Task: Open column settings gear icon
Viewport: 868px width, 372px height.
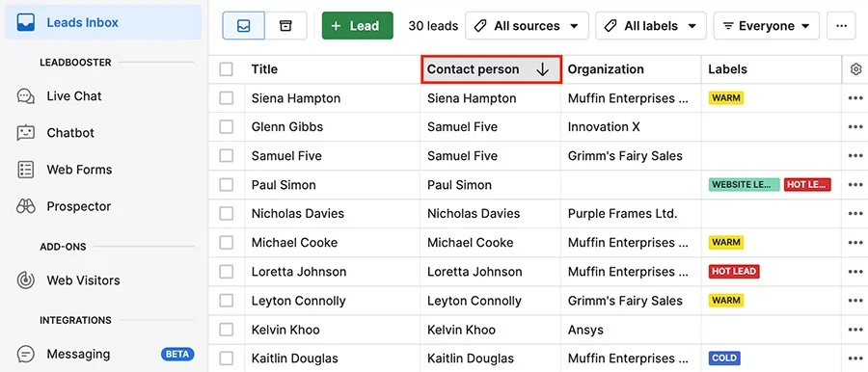Action: pos(855,69)
